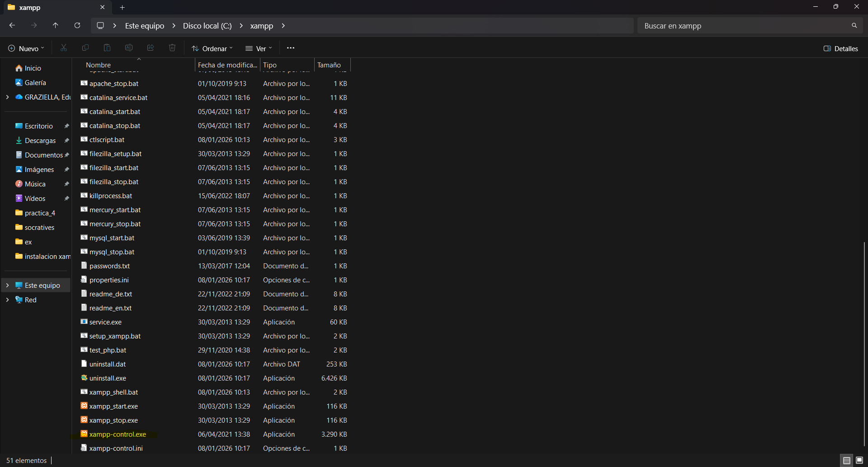Click the xampp breadcrumb segment

point(262,26)
